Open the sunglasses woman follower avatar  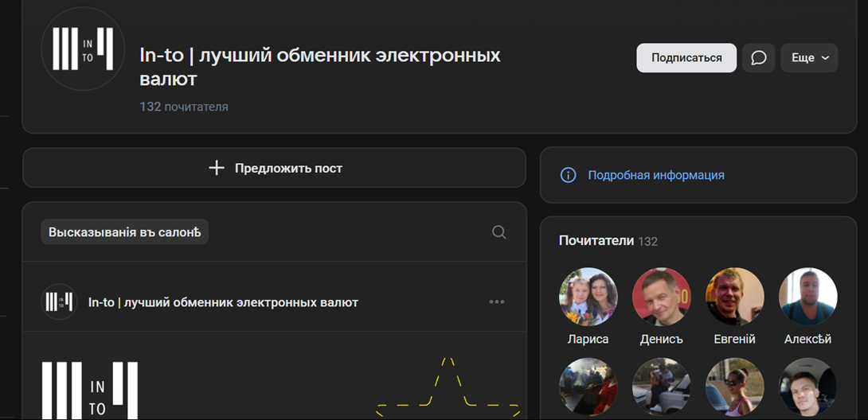(x=734, y=387)
